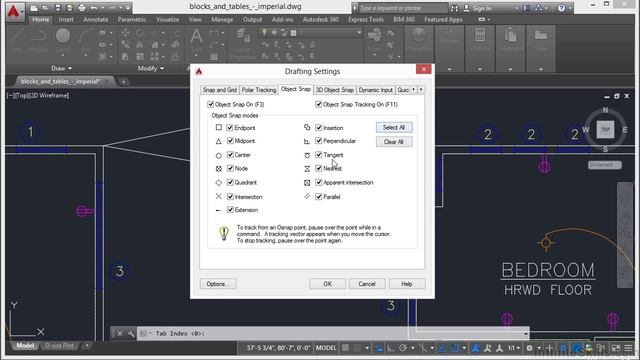Screen dimensions: 640x360
Task: Select the Move tool in Modify panel
Action: (x=125, y=33)
